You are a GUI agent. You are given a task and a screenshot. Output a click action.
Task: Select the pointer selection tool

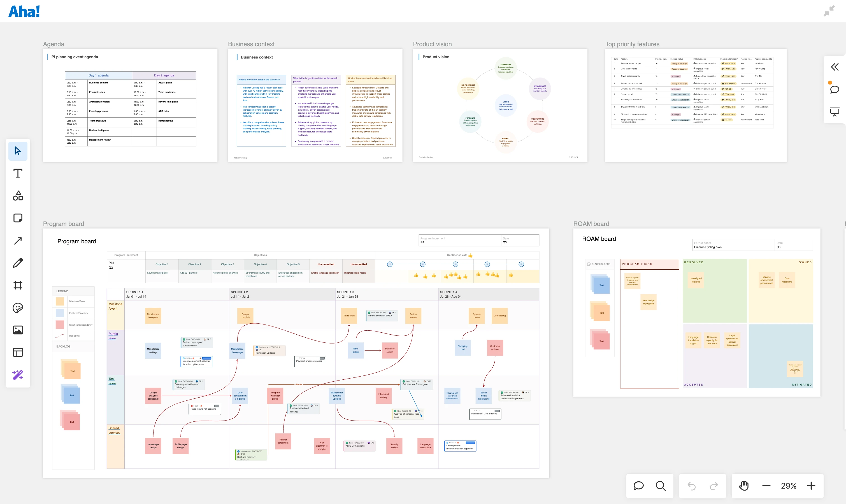click(x=18, y=151)
